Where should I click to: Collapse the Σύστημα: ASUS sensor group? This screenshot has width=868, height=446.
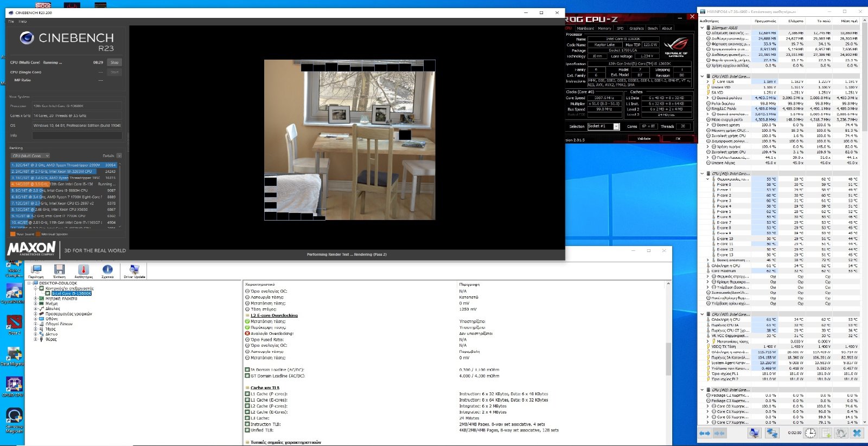tap(702, 27)
